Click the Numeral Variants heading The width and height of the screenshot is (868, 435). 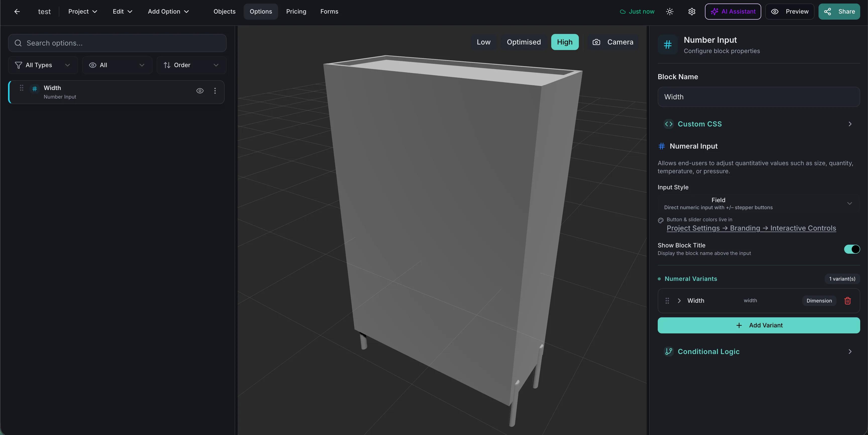point(691,279)
